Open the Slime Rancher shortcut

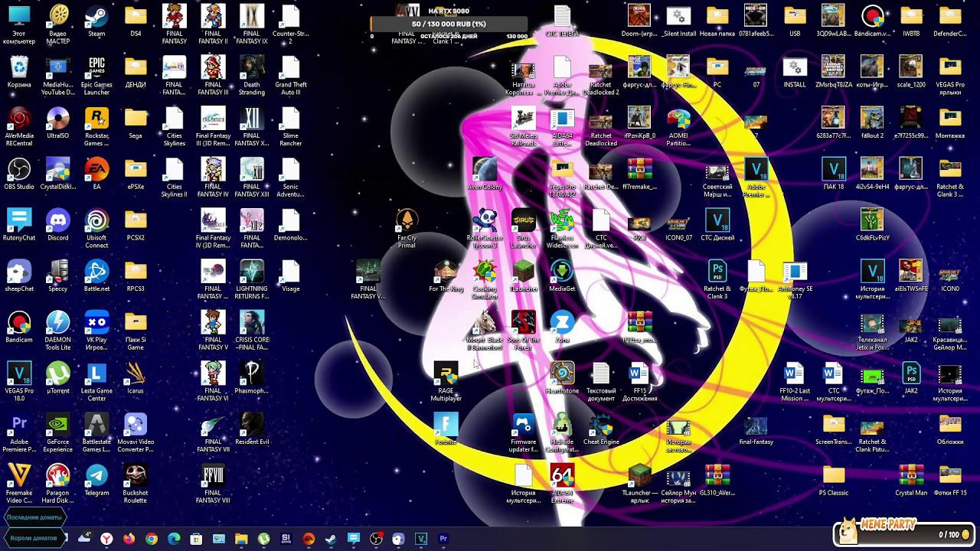(290, 126)
